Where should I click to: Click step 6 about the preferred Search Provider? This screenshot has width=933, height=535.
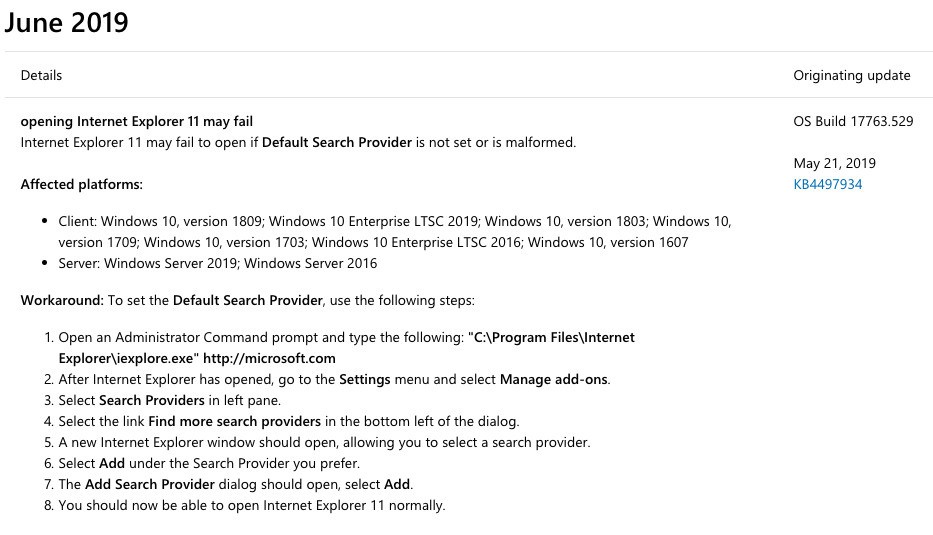[209, 463]
